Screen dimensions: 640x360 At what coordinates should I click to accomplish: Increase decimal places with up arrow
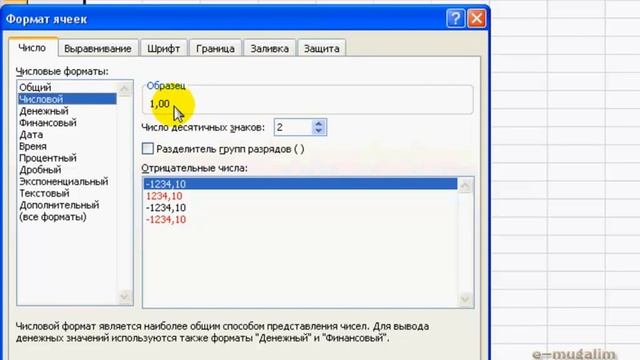tap(319, 123)
